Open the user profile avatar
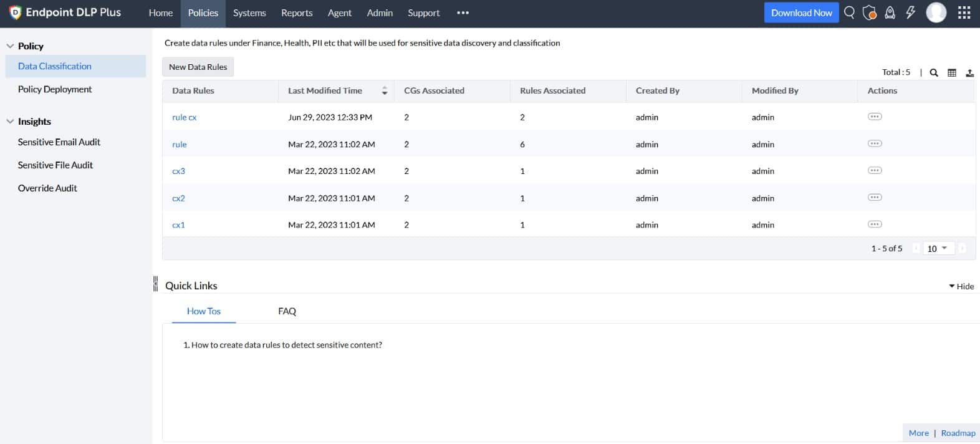 936,12
